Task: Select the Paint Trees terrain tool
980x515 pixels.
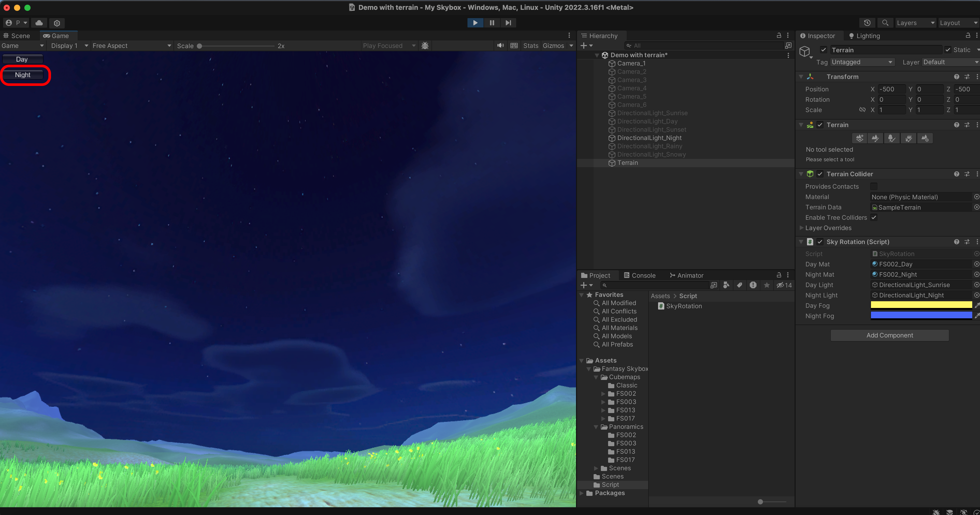Action: [x=892, y=138]
